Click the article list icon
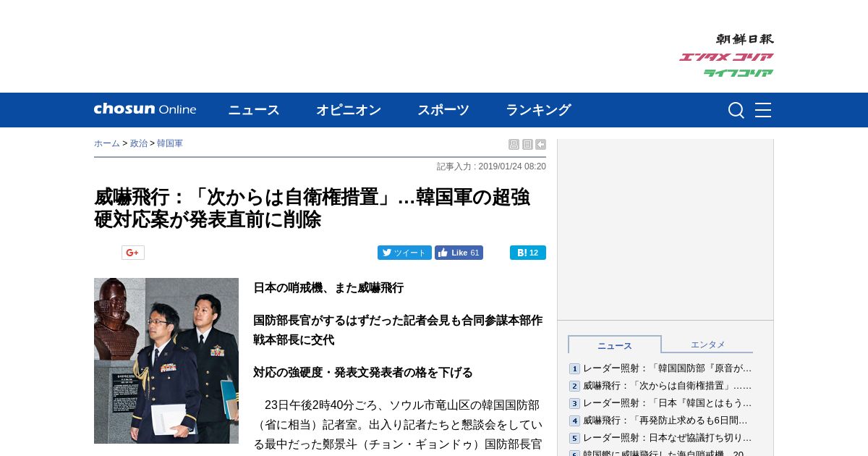Viewport: 868px width, 456px height. 527,145
